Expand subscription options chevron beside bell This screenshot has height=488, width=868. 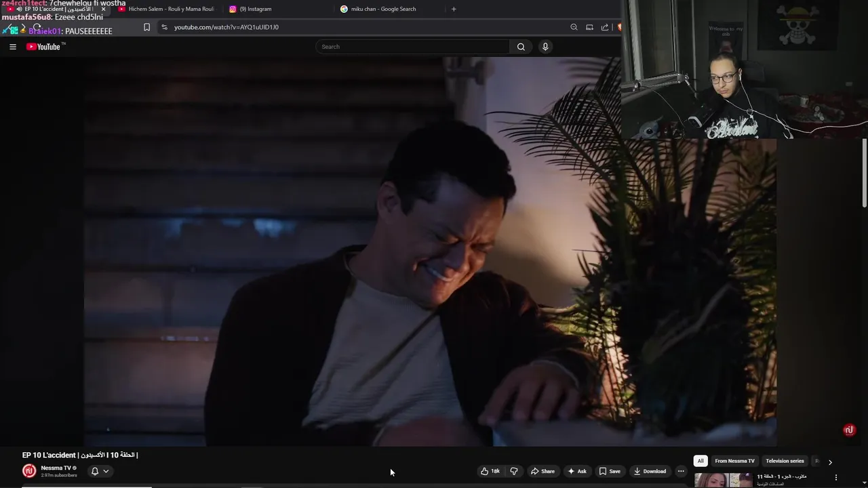(x=106, y=471)
